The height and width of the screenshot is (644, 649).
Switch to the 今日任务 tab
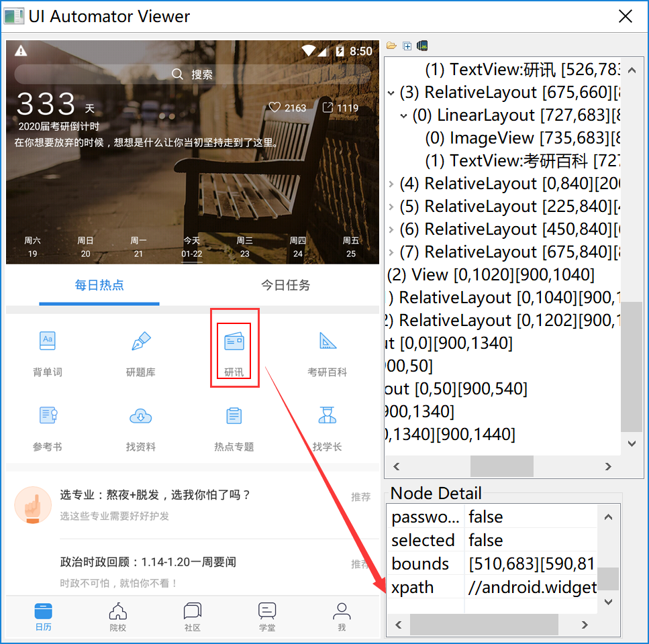coord(286,285)
